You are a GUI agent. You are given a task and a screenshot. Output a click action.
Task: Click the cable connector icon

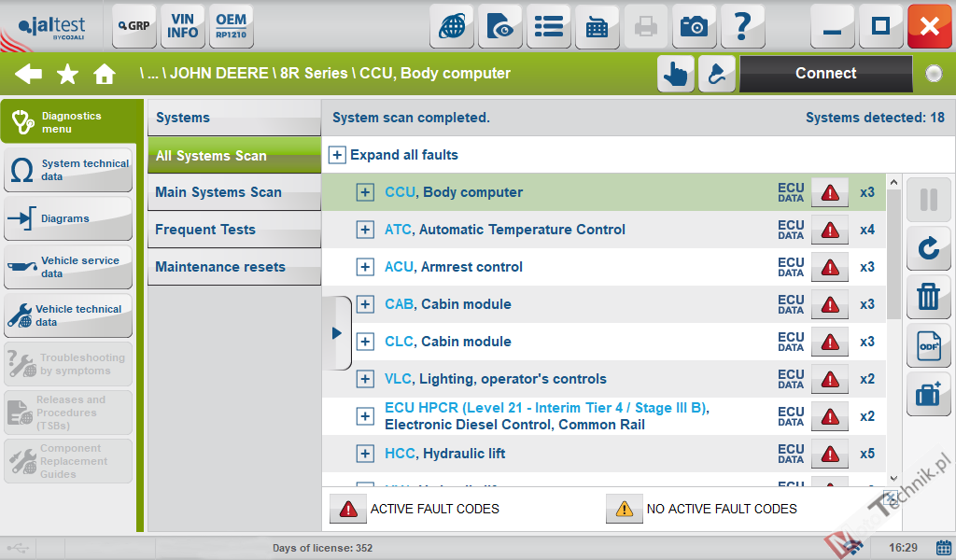[x=716, y=74]
